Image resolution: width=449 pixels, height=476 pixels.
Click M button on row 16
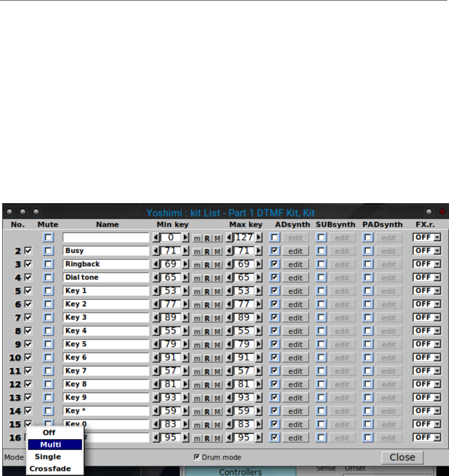(217, 439)
